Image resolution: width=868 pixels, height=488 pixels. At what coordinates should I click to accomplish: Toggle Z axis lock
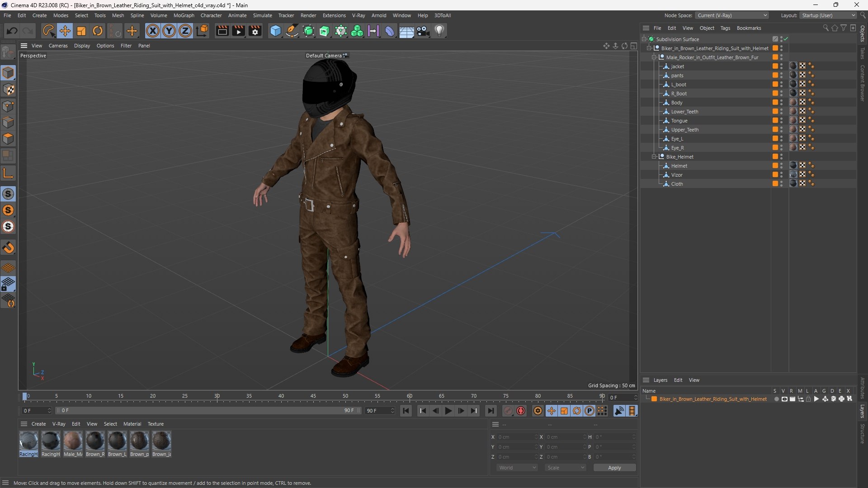pos(185,31)
